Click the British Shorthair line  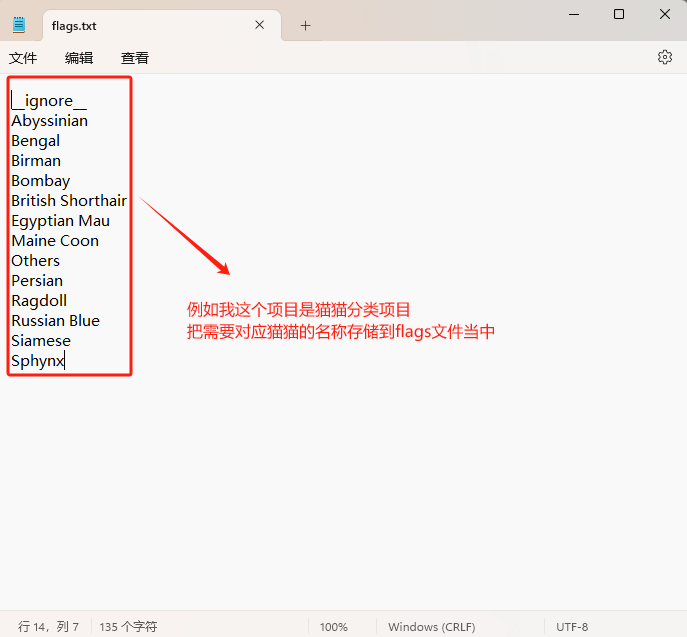tap(69, 201)
